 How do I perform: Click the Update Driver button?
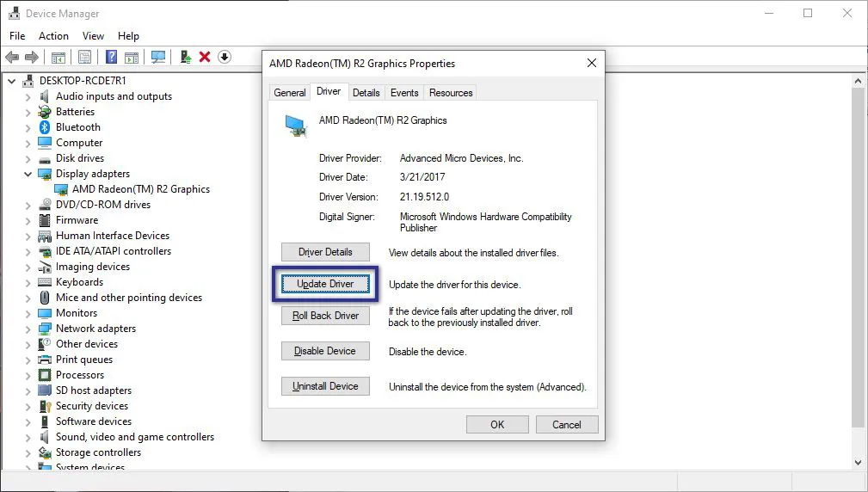point(325,284)
